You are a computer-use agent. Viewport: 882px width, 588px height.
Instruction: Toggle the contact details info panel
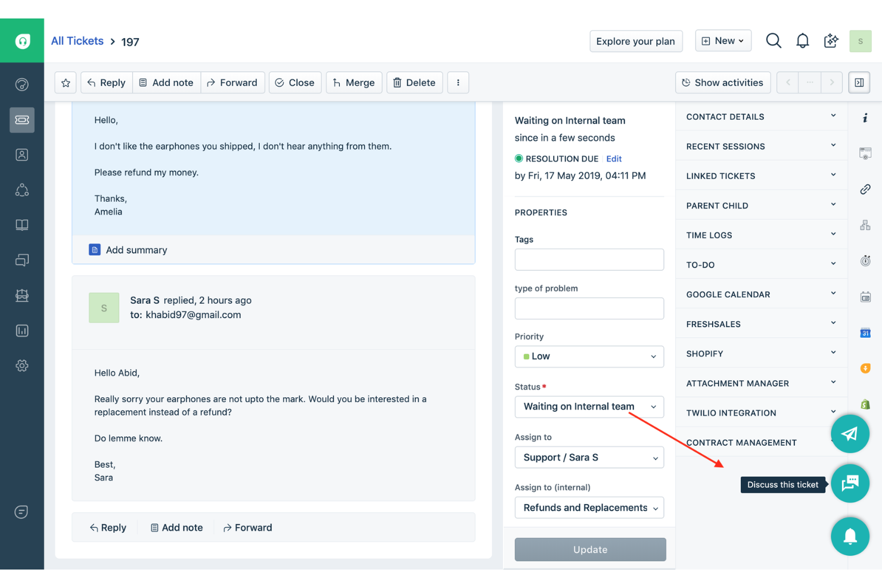point(865,118)
